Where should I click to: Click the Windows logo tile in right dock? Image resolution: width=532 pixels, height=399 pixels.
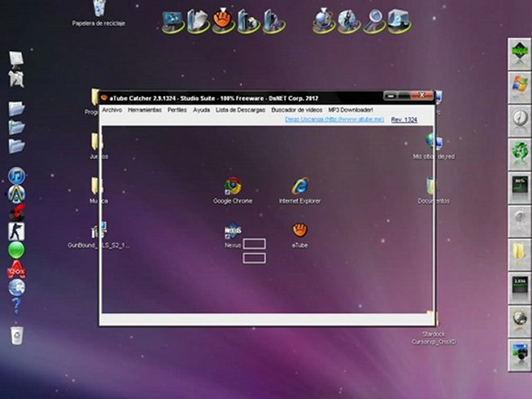click(520, 88)
